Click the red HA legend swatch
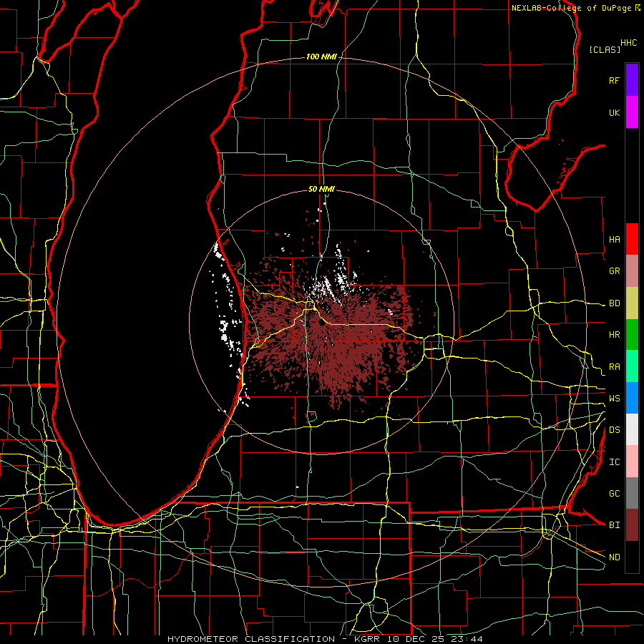The image size is (644, 644). tap(632, 239)
